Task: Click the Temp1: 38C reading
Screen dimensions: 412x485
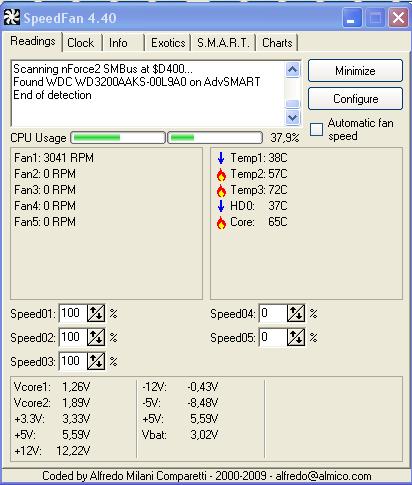Action: [259, 158]
